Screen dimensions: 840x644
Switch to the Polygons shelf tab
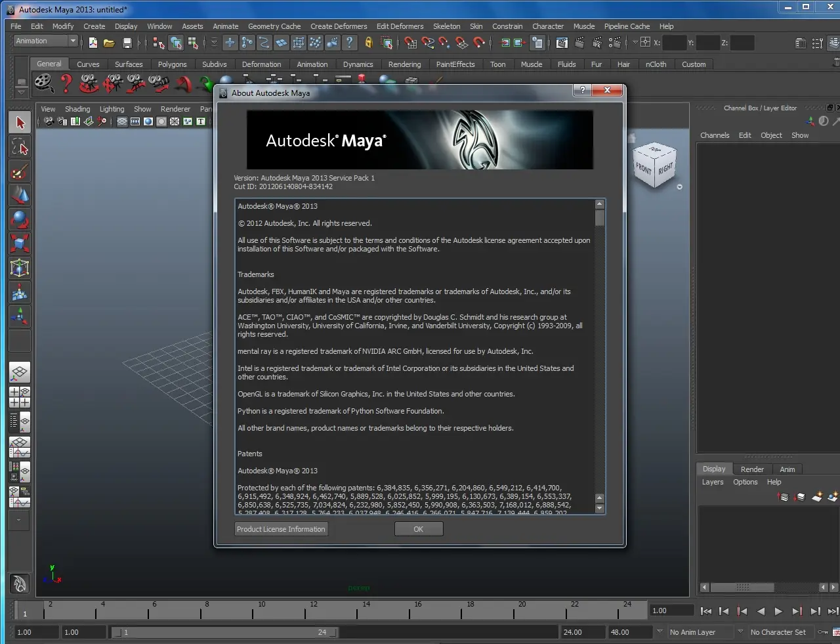point(172,64)
